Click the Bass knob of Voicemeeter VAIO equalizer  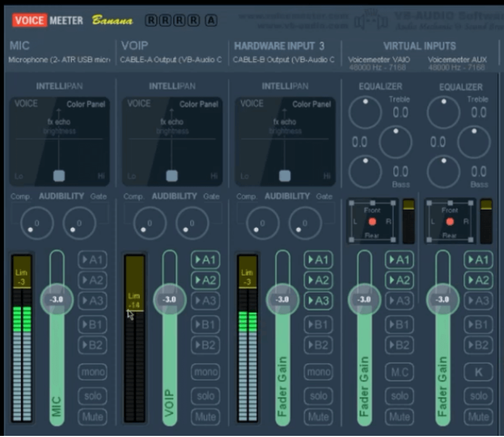point(365,171)
